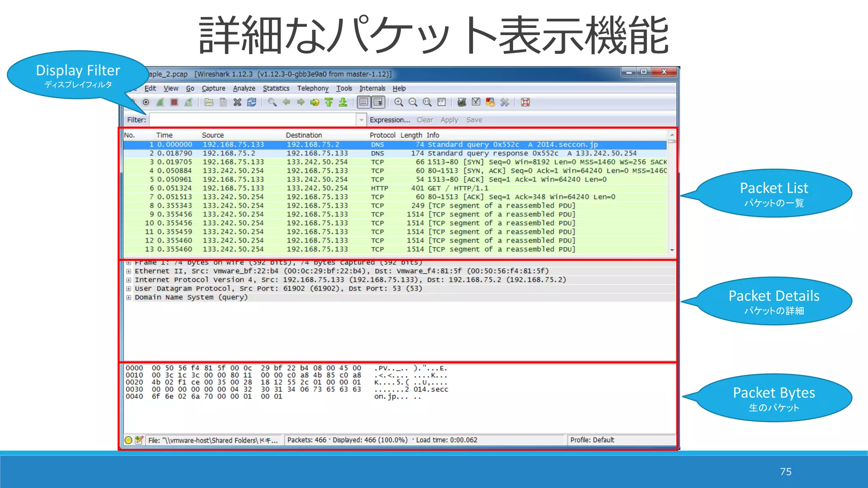The width and height of the screenshot is (868, 488).
Task: Click the Save filter button
Action: pos(474,120)
